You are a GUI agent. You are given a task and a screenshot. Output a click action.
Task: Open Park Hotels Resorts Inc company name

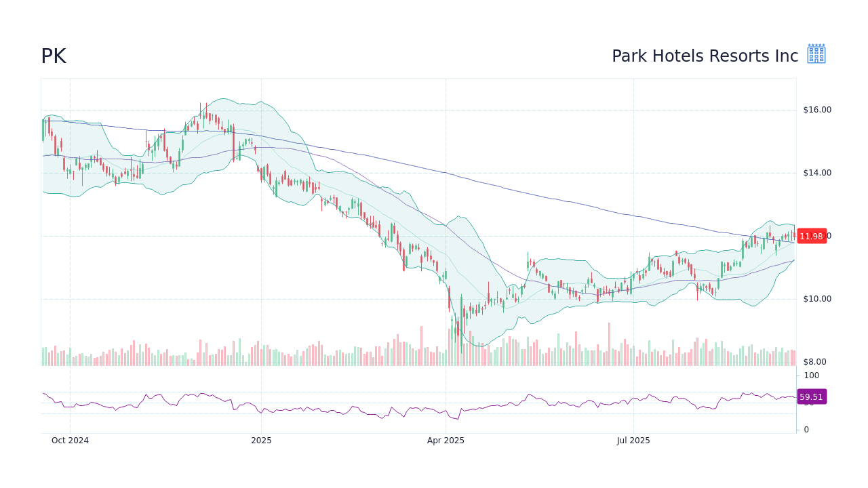(x=705, y=56)
